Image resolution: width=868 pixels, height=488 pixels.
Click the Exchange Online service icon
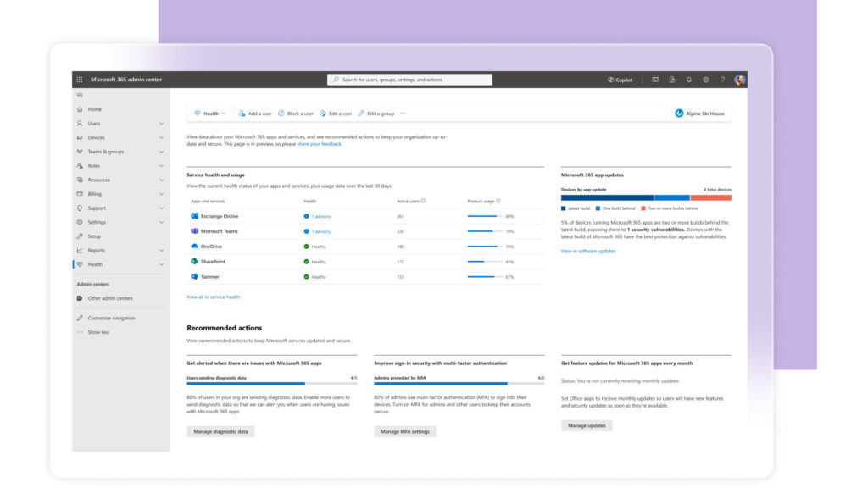click(193, 215)
